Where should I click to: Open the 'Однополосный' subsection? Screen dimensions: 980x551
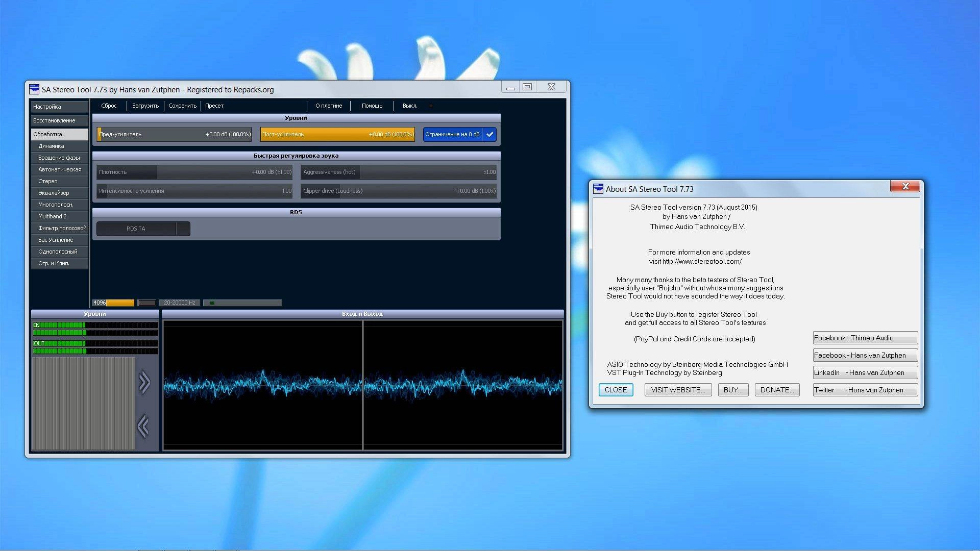(59, 252)
